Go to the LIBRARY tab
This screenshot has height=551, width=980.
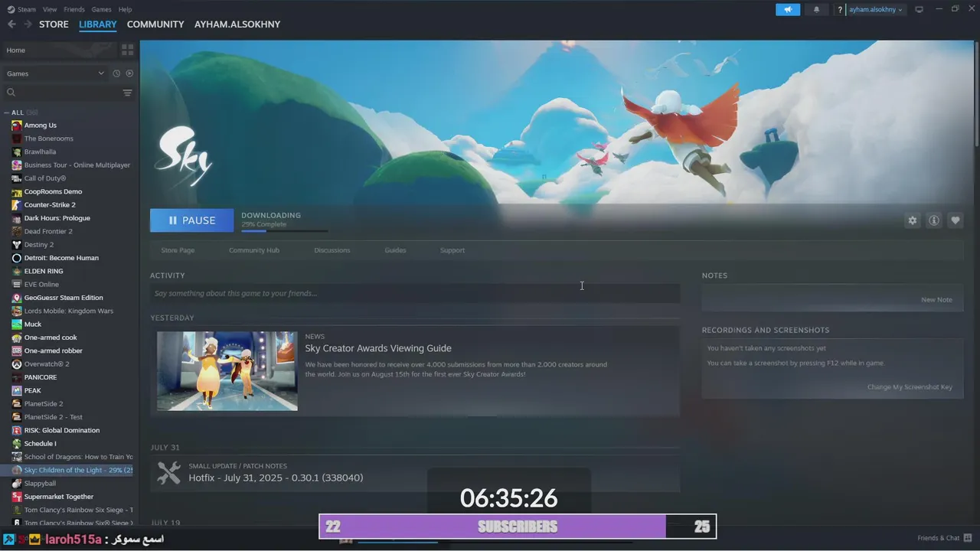98,24
